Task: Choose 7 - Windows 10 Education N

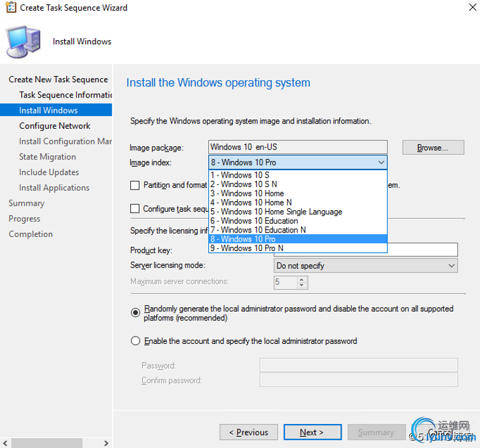Action: (x=298, y=230)
